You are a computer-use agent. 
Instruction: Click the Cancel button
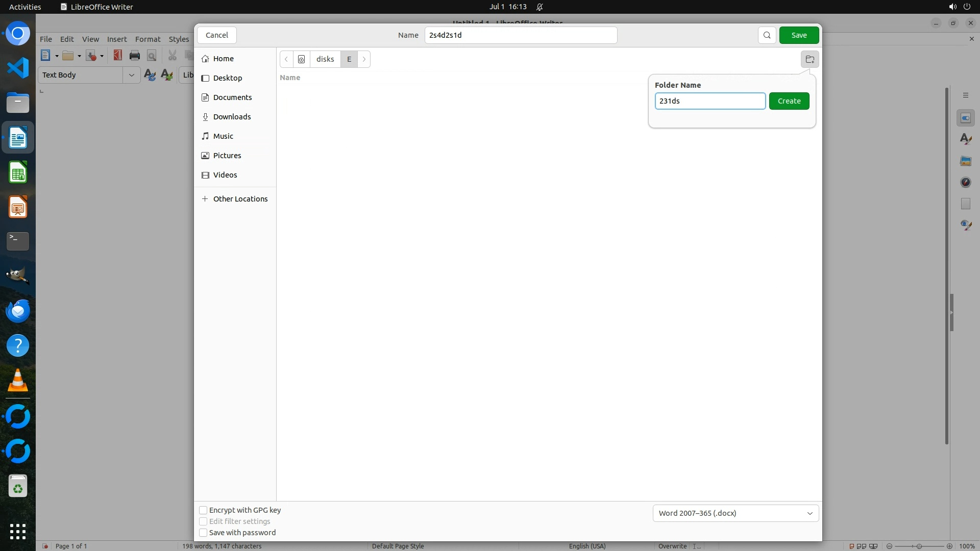[217, 35]
